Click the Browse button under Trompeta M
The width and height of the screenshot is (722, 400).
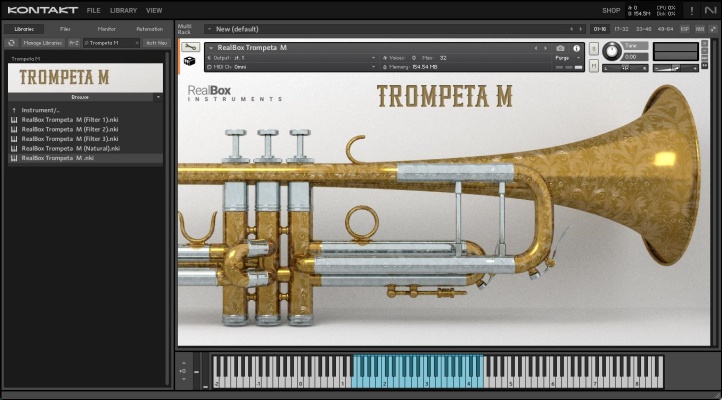click(82, 97)
